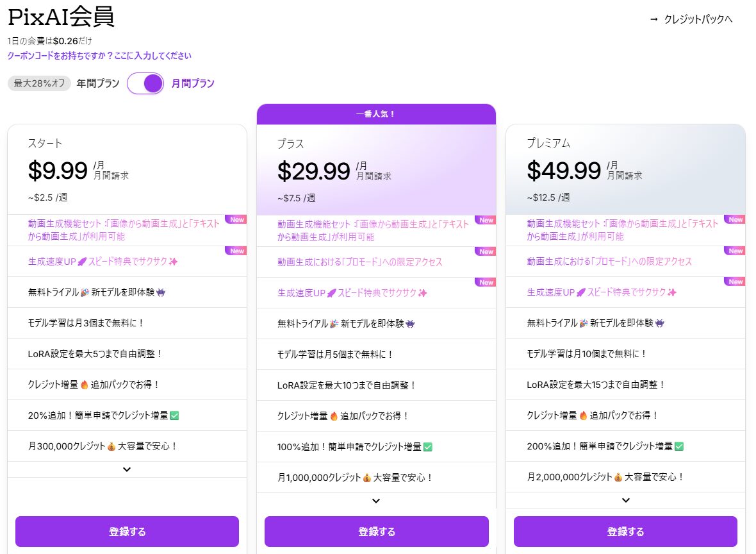756x554 pixels.
Task: Click the ~$12.5 /週 text
Action: 548,197
